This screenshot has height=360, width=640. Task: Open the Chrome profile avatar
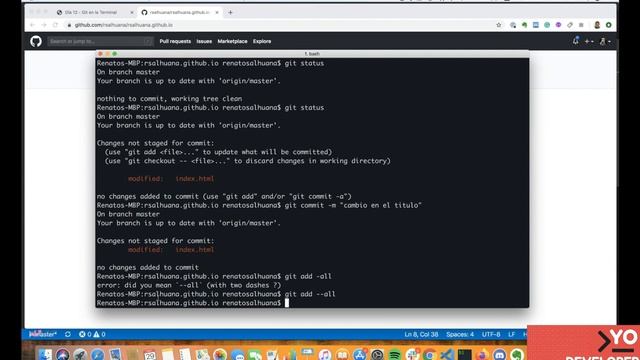tap(597, 25)
